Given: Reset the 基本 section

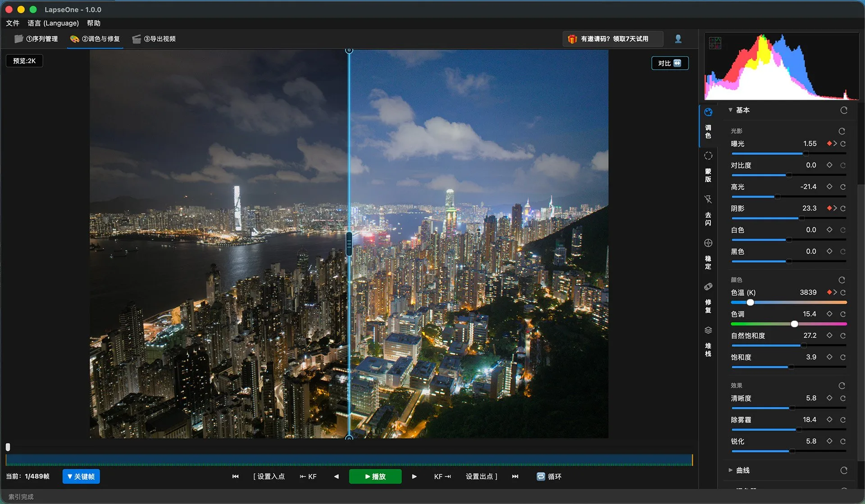Looking at the screenshot, I should tap(844, 110).
